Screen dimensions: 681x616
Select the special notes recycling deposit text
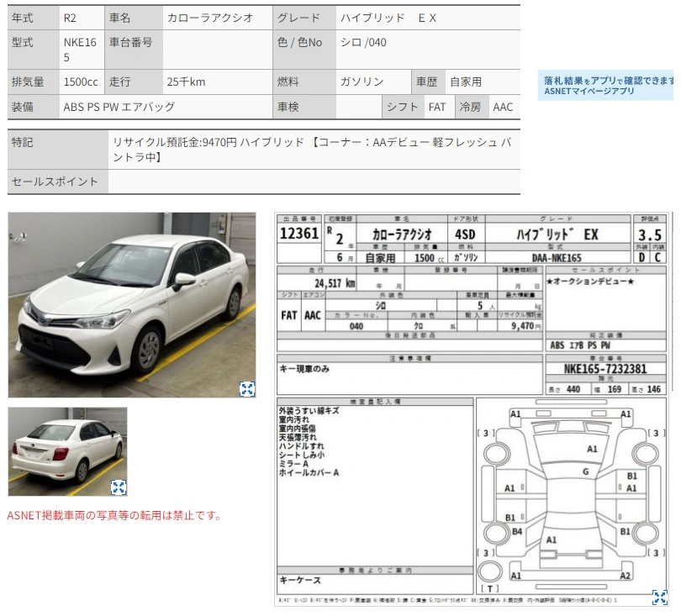click(312, 150)
